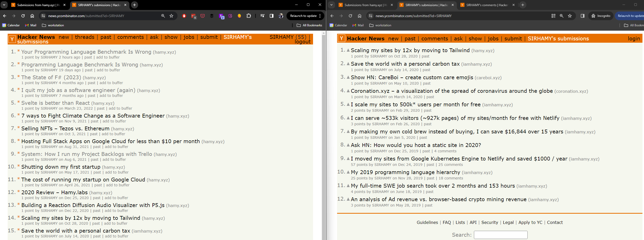Click 'add to buffer' under 'Shutting down my first startup'

click(x=117, y=172)
